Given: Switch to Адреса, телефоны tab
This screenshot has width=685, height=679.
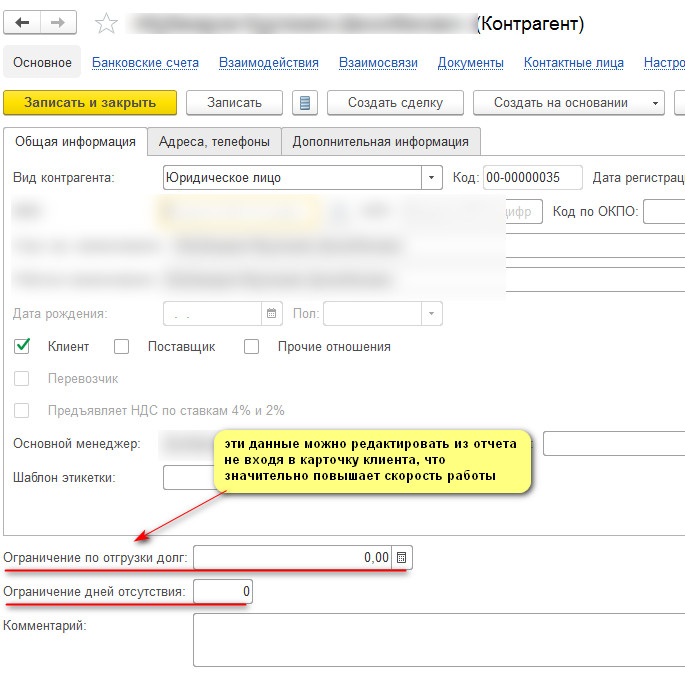Looking at the screenshot, I should point(215,142).
